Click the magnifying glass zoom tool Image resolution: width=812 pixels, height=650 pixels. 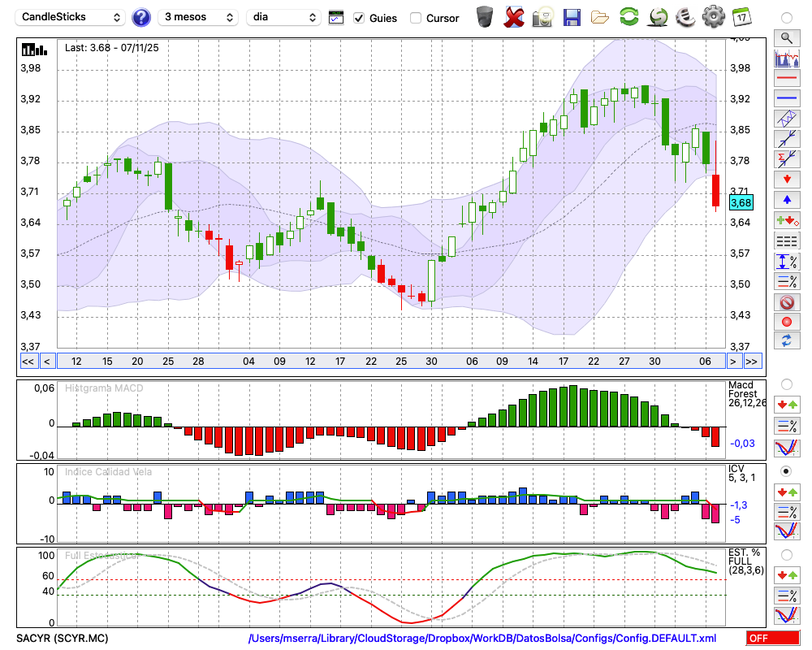point(786,37)
